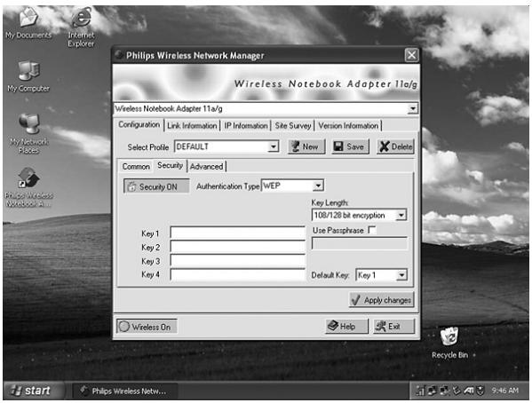Screen dimensions: 532x403
Task: Click the Windows Start button
Action: (x=34, y=391)
